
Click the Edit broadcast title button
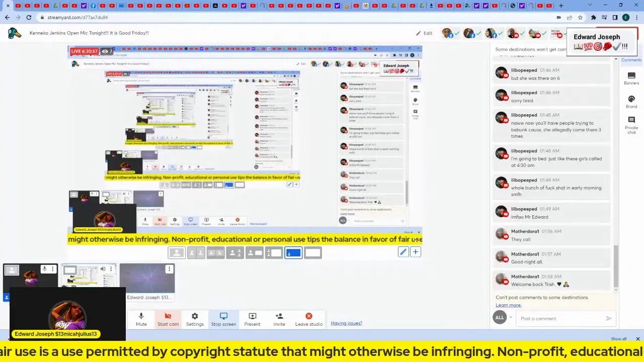[424, 33]
